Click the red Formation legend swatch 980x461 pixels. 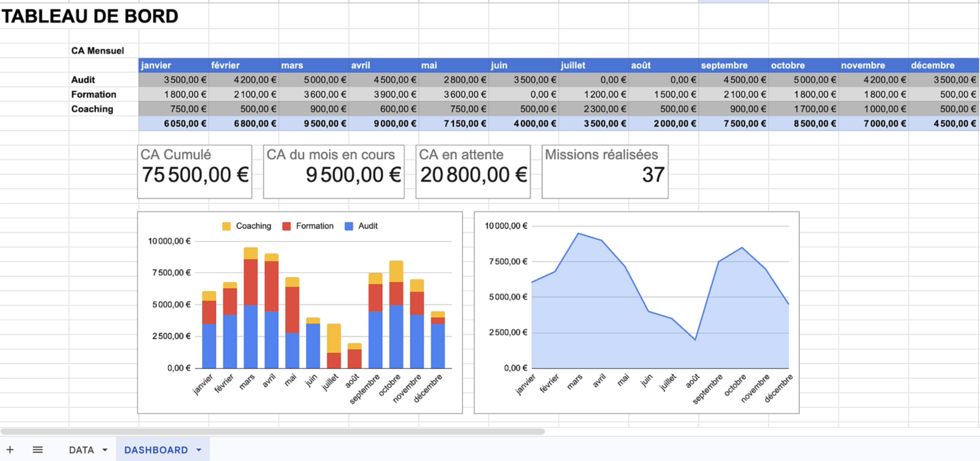pyautogui.click(x=287, y=226)
